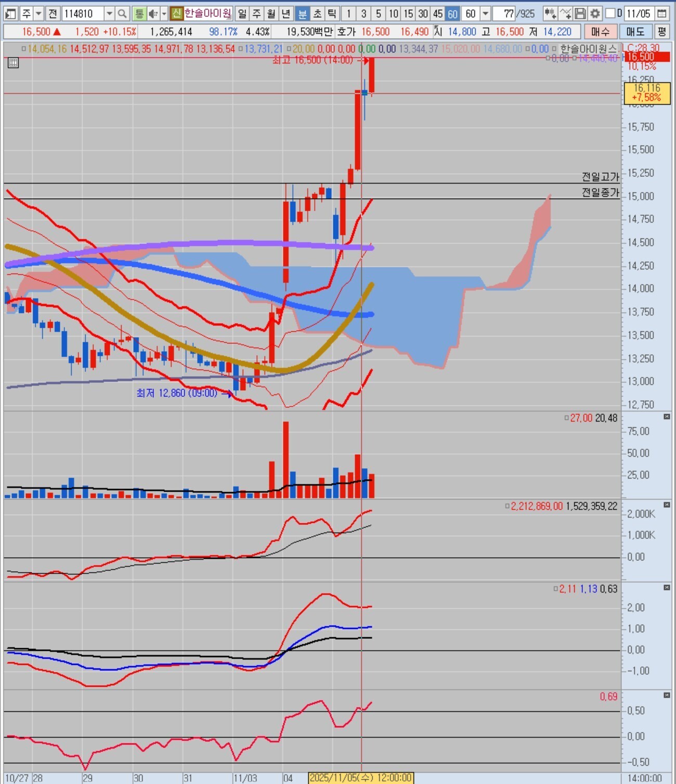Click the window layout icon at toolbar start
The width and height of the screenshot is (676, 784).
[x=10, y=14]
